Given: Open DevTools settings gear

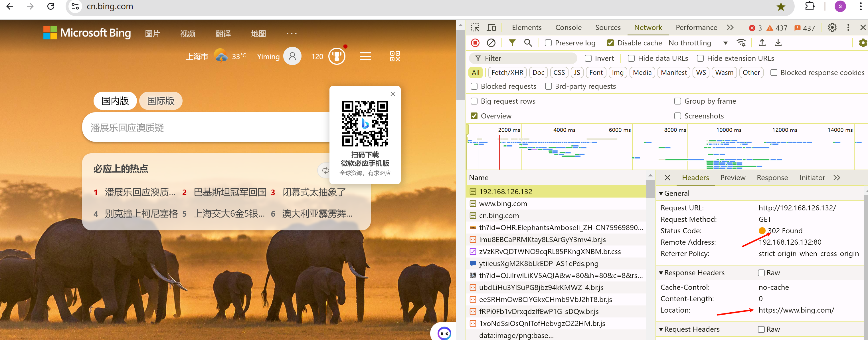Looking at the screenshot, I should pos(832,28).
